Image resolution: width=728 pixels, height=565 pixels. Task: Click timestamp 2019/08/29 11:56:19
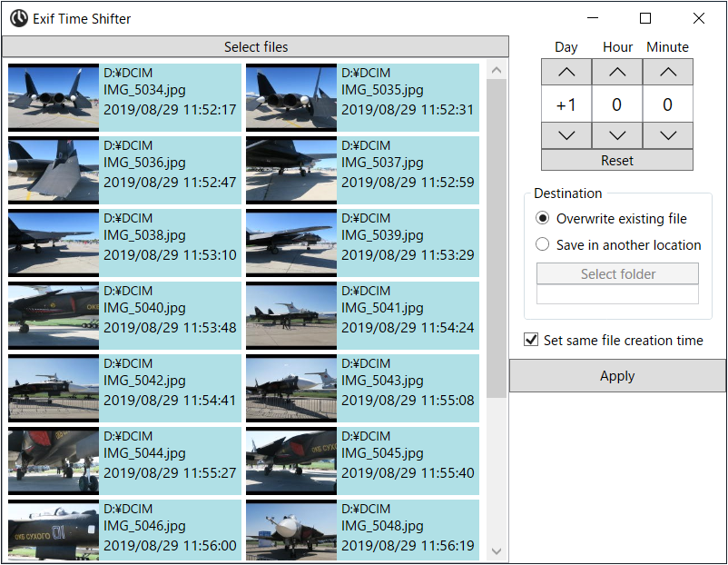408,546
